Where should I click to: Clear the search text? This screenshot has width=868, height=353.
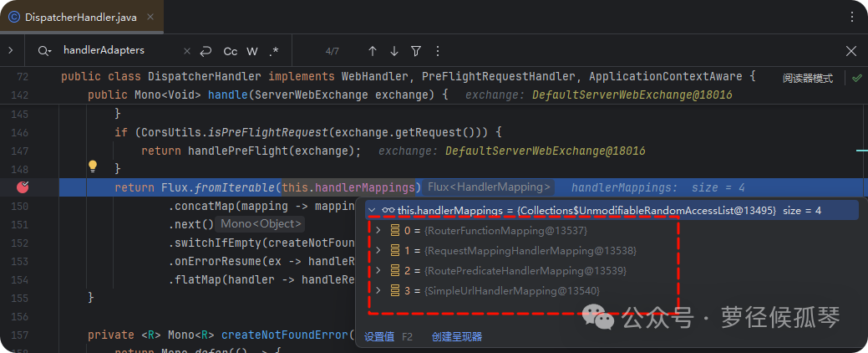pyautogui.click(x=187, y=51)
